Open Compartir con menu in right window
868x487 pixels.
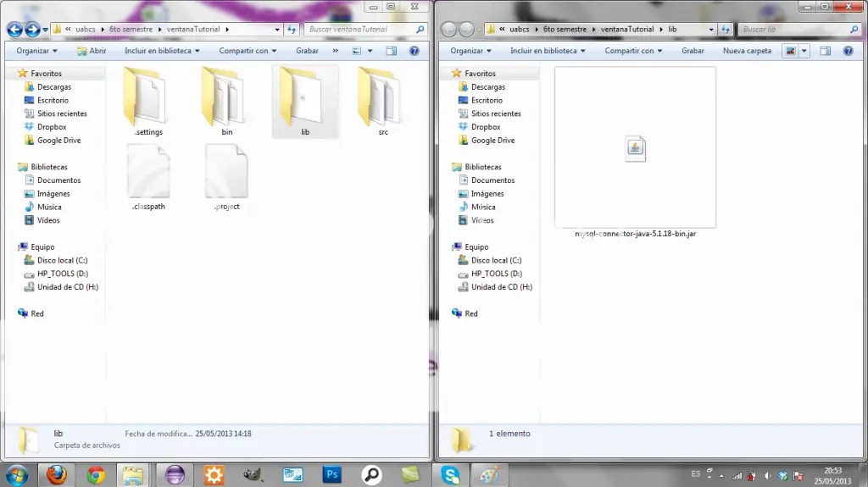(633, 51)
